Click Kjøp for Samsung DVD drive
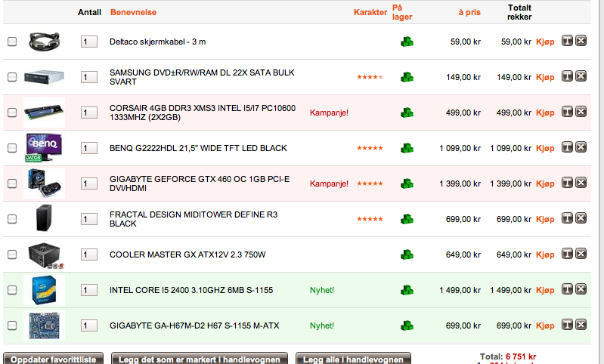604x364 pixels. (x=545, y=77)
